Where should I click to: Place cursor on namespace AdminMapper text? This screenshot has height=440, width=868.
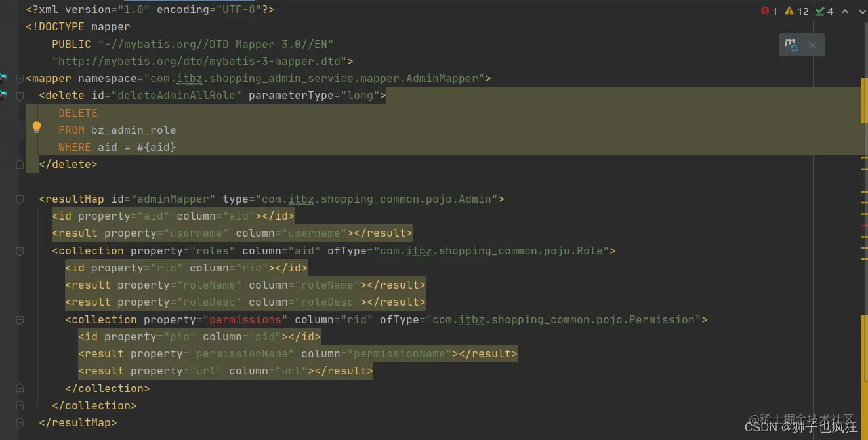click(x=442, y=79)
